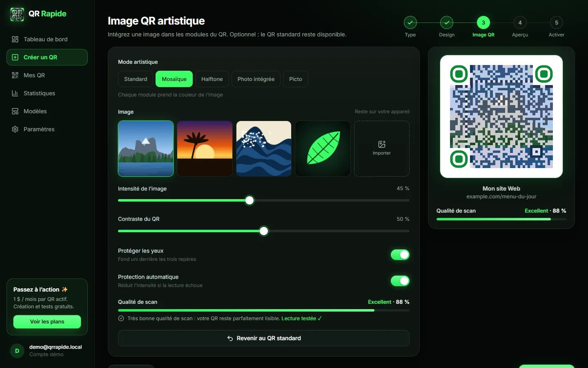Click the Lecture testée link
Screen dimensions: 588x368
[301, 319]
